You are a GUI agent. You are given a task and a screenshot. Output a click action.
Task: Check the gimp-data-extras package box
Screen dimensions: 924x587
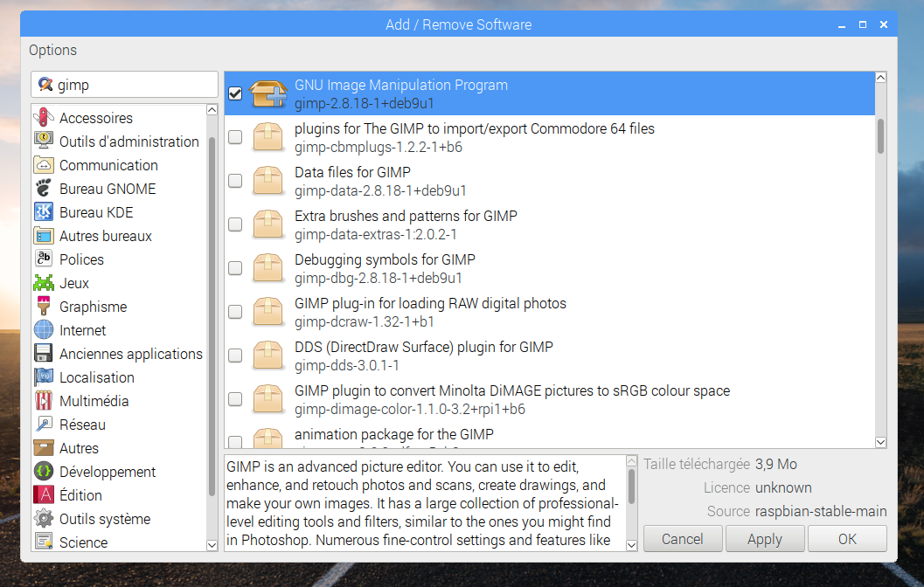[x=235, y=224]
